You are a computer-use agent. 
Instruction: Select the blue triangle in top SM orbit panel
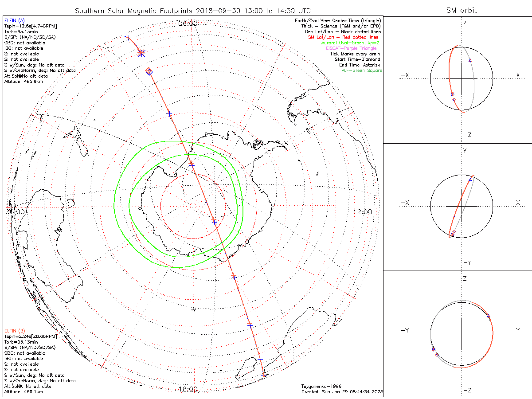pyautogui.click(x=470, y=60)
